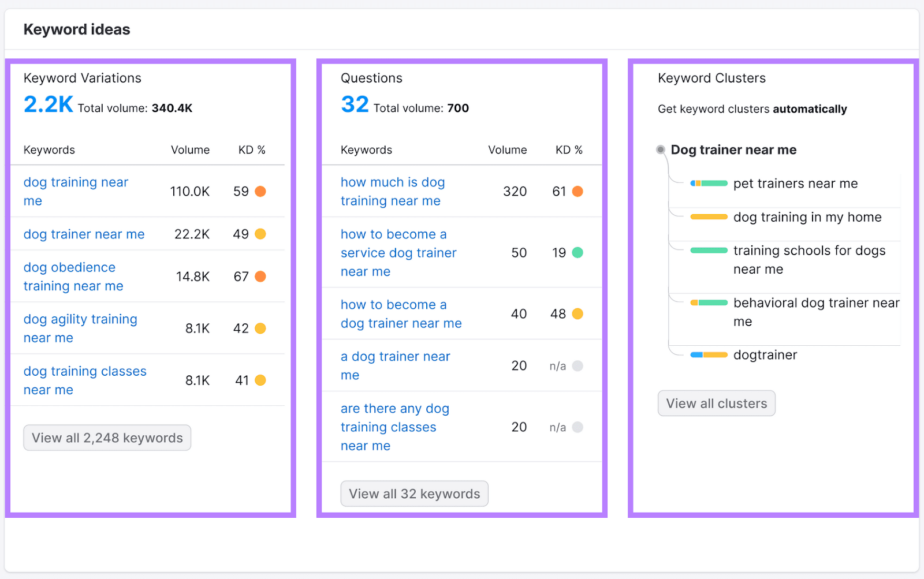Click the orange KD dot next to 61
Viewport: 924px width, 579px height.
(577, 192)
